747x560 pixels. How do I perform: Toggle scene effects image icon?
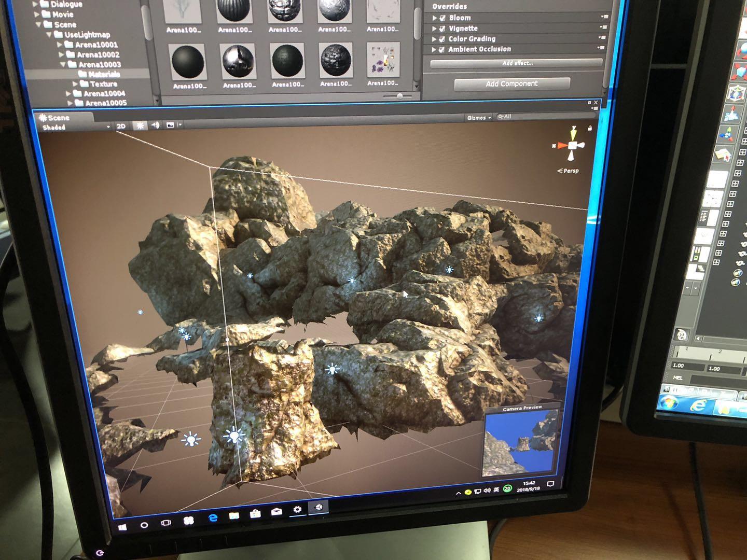point(170,125)
